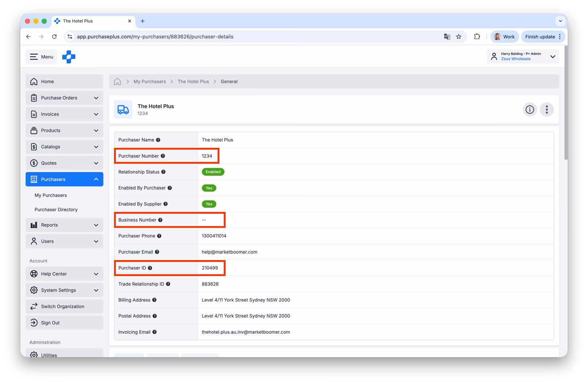The height and width of the screenshot is (384, 588).
Task: Toggle the Menu hamburger button
Action: (x=41, y=57)
